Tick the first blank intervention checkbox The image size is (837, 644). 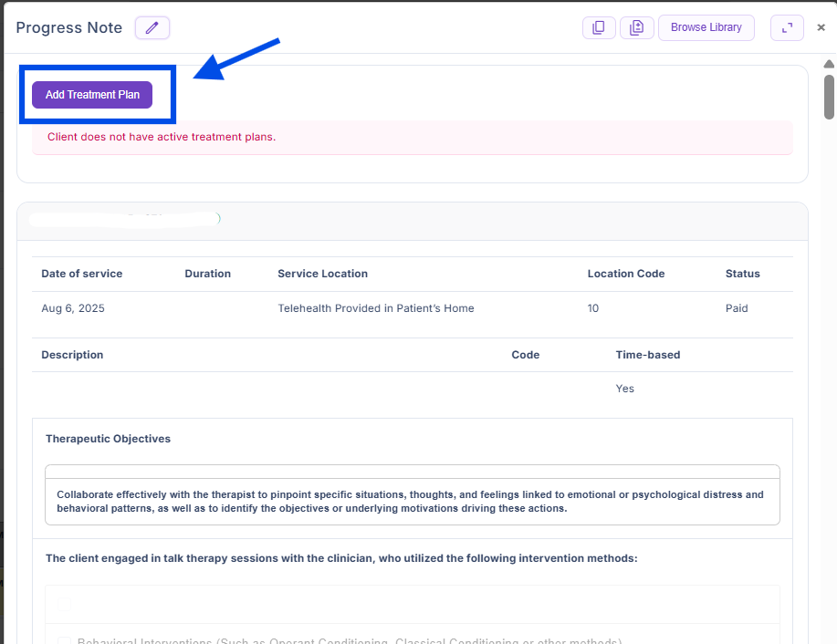pos(64,604)
